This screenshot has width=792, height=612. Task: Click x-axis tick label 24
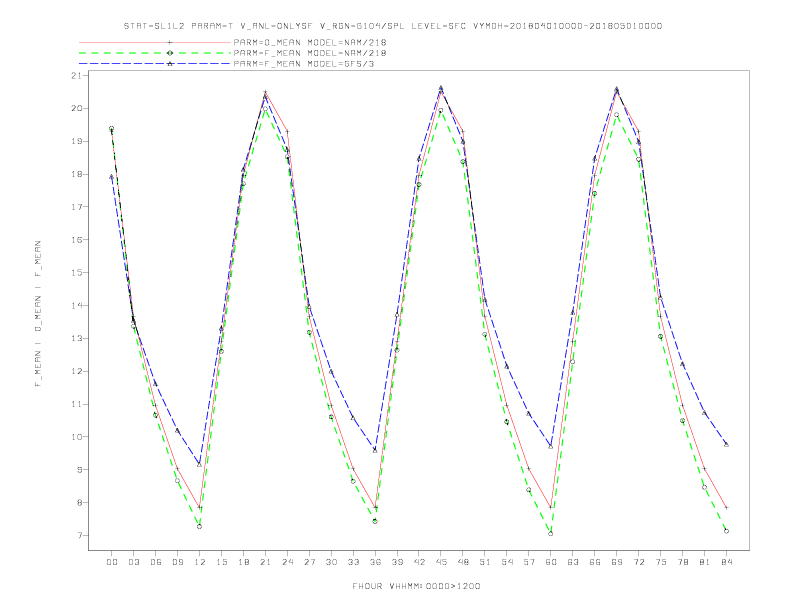pyautogui.click(x=287, y=562)
